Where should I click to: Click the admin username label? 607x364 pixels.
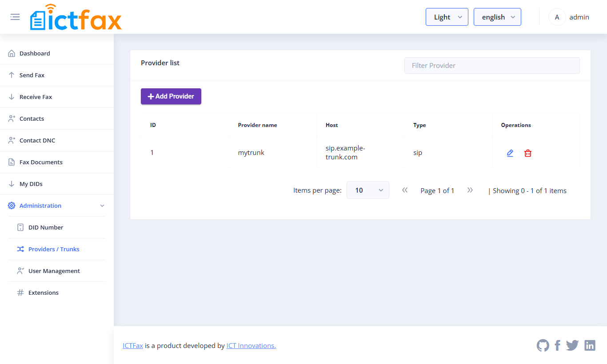(x=579, y=17)
